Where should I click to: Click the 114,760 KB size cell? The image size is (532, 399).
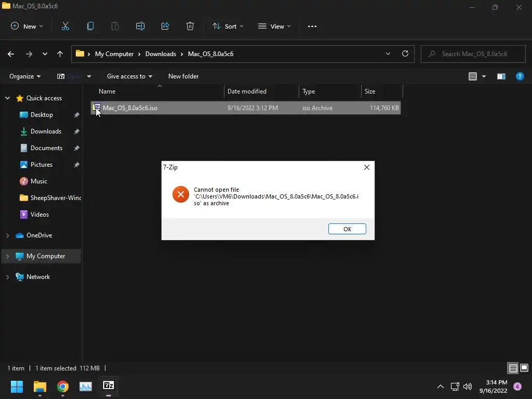[384, 108]
